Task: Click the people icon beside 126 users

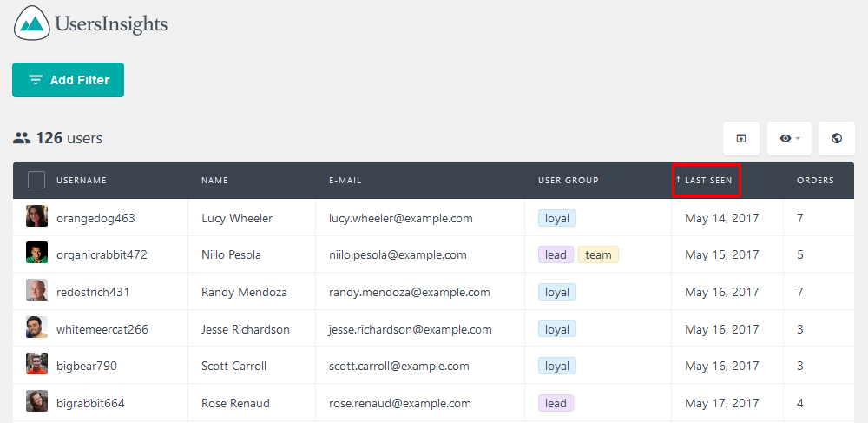Action: 22,138
